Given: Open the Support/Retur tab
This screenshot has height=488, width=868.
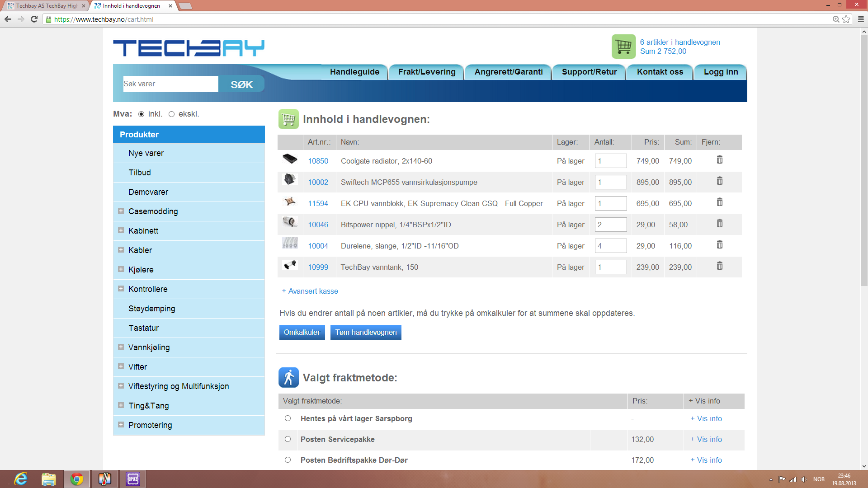Looking at the screenshot, I should pos(589,72).
